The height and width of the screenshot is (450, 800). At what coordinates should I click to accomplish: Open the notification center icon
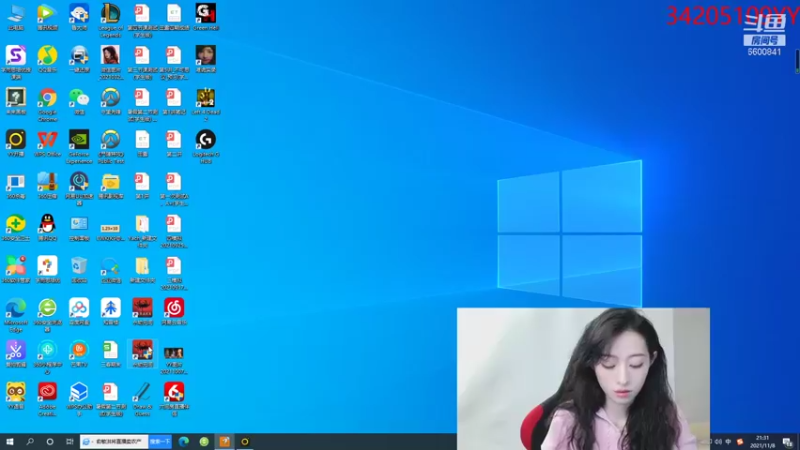pyautogui.click(x=788, y=442)
